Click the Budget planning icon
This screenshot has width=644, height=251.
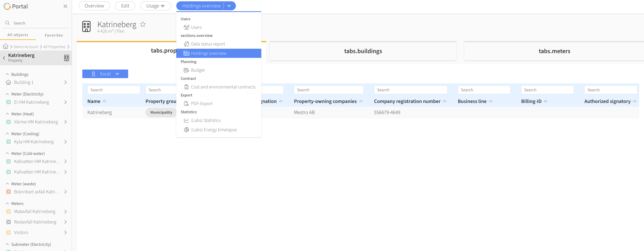(187, 70)
